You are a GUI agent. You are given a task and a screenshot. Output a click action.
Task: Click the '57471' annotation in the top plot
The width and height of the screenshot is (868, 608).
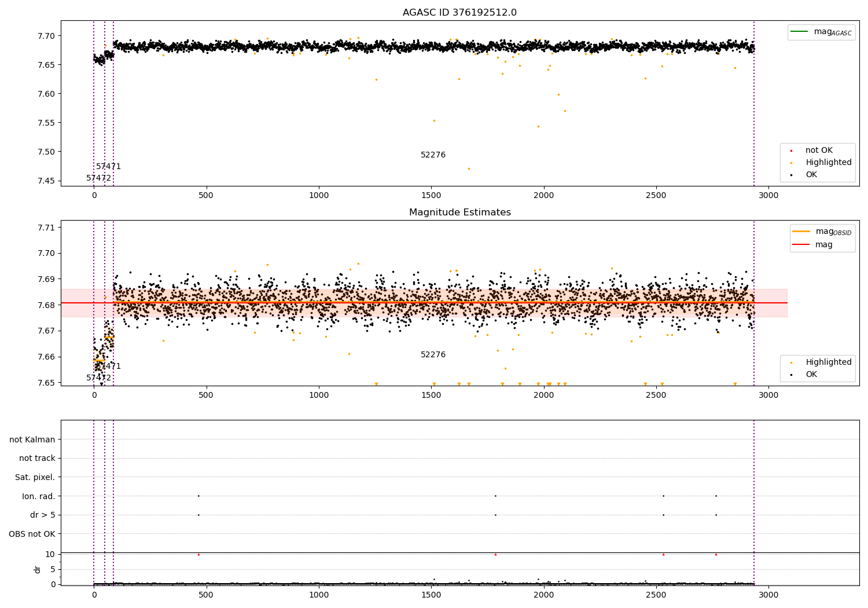click(x=109, y=167)
